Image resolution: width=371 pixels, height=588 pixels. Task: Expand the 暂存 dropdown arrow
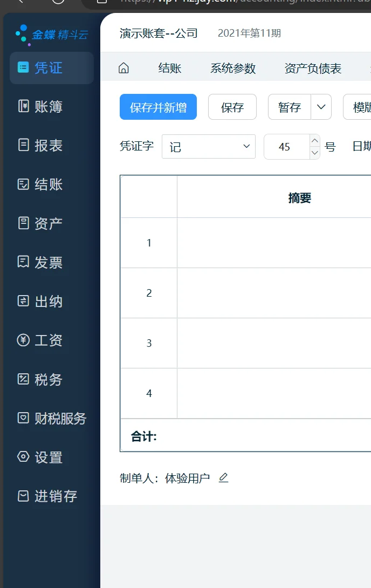(x=321, y=107)
